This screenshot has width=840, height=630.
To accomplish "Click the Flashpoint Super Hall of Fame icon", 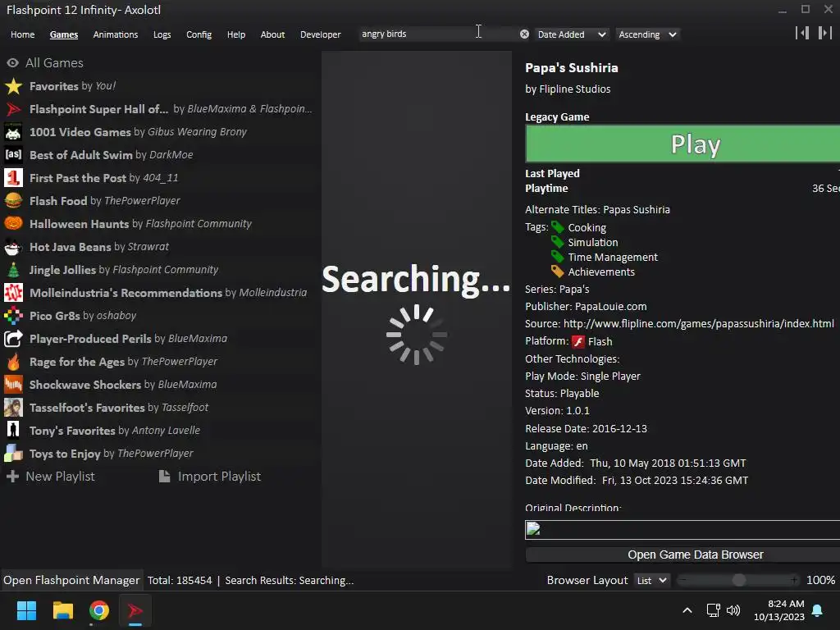I will (x=13, y=109).
